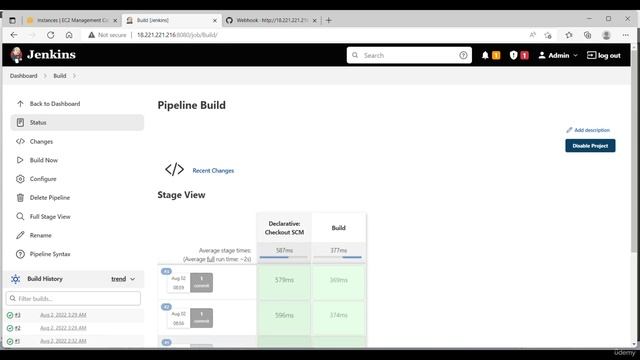Click the success icon for build #2
This screenshot has height=360, width=640.
coord(10,328)
